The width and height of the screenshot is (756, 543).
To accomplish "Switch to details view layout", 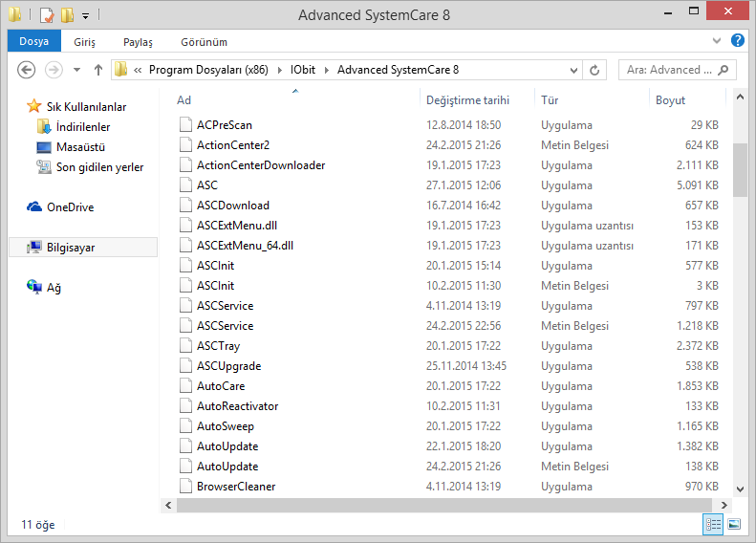I will 713,524.
